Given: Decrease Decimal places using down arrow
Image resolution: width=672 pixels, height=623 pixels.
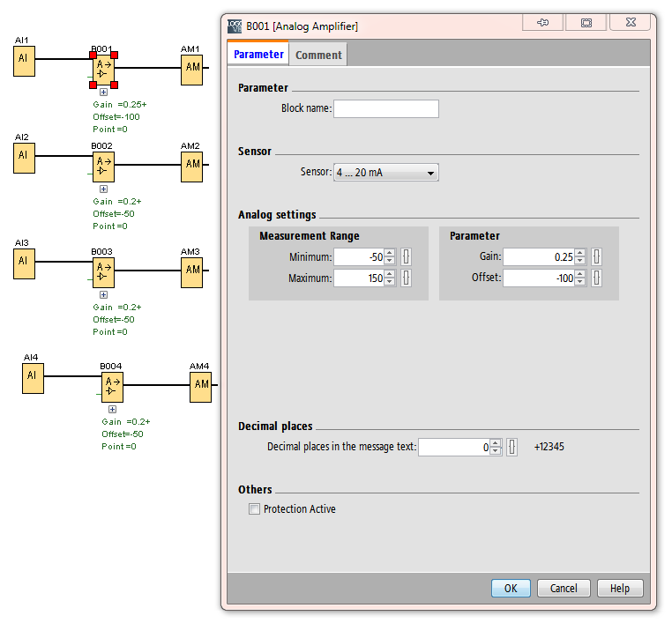Looking at the screenshot, I should [496, 451].
